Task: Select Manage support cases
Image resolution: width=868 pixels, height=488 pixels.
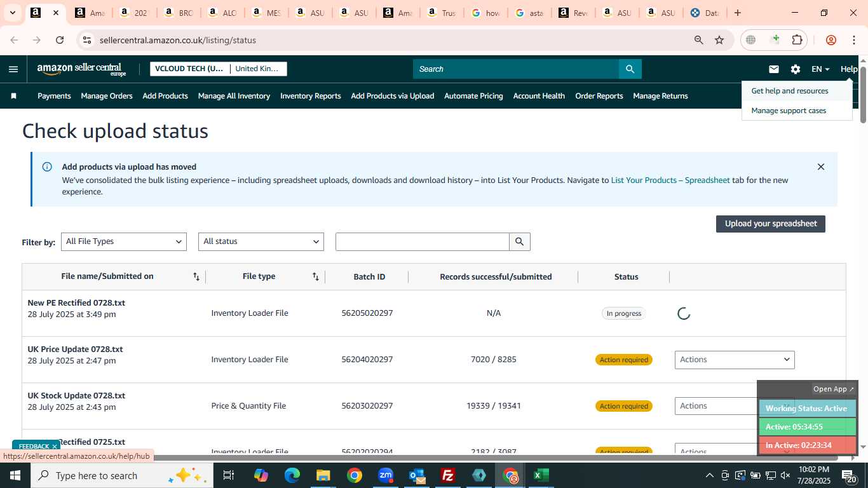Action: pyautogui.click(x=789, y=111)
